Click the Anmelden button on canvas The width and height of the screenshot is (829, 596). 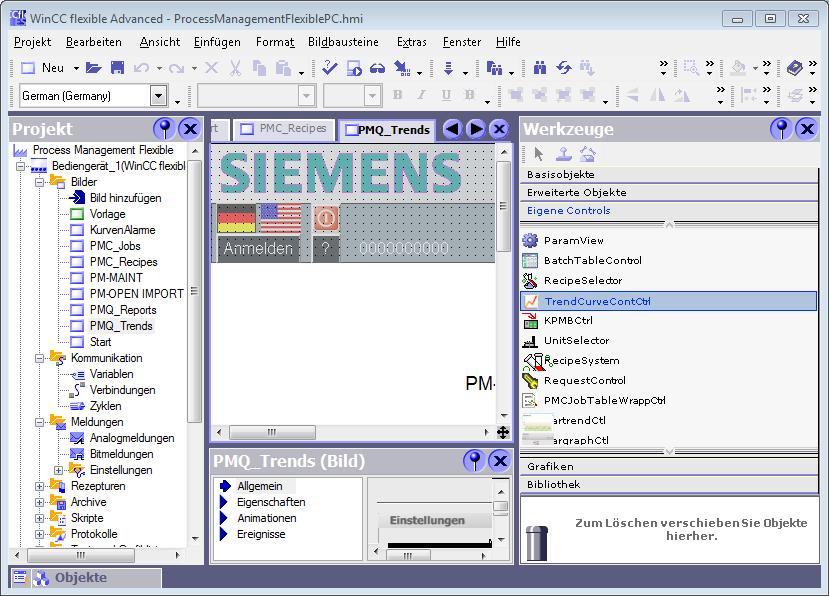tap(258, 248)
